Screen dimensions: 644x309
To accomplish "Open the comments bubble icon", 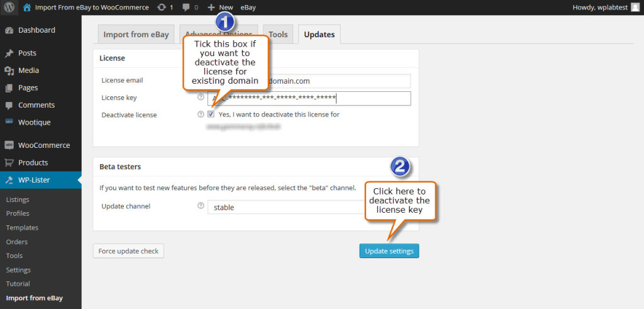I will pos(186,8).
